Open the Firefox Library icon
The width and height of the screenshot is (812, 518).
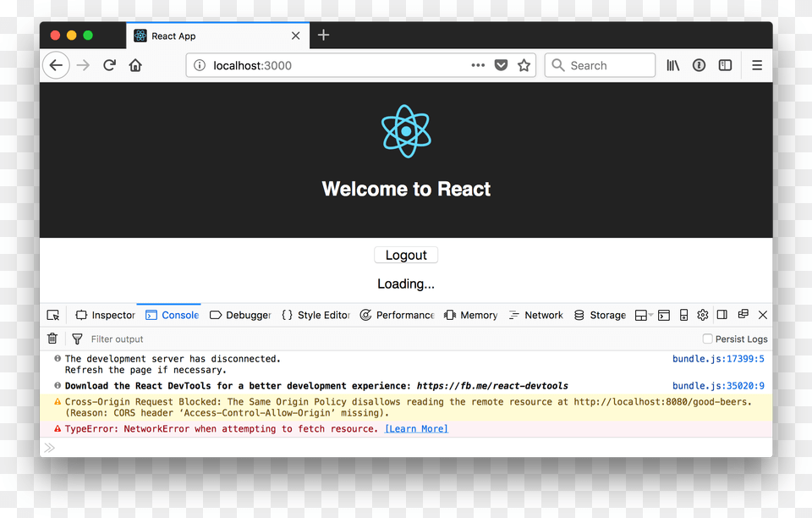672,65
